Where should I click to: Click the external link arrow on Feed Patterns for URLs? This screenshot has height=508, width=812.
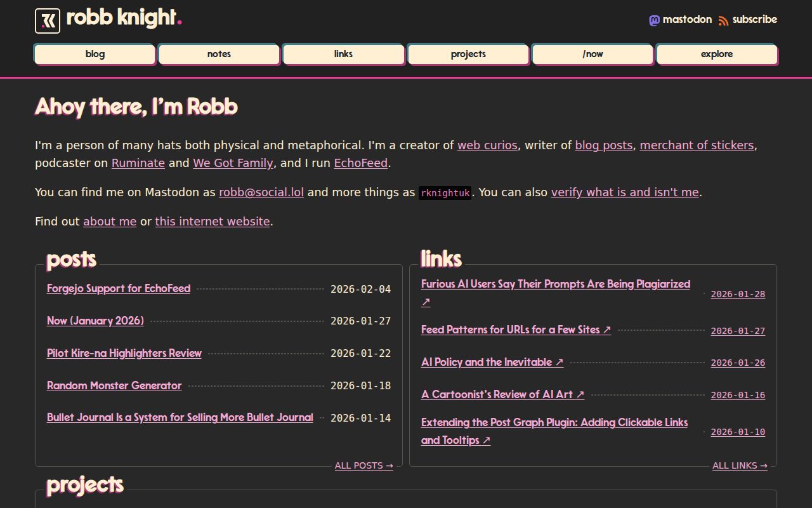click(607, 330)
